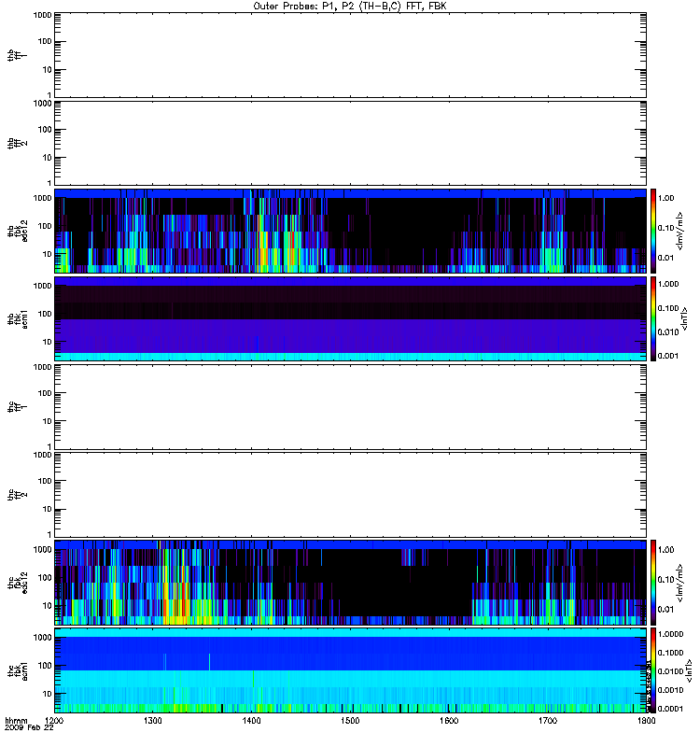Click the thc fbk edc12 color bar
The width and height of the screenshot is (700, 747).
pyautogui.click(x=653, y=582)
